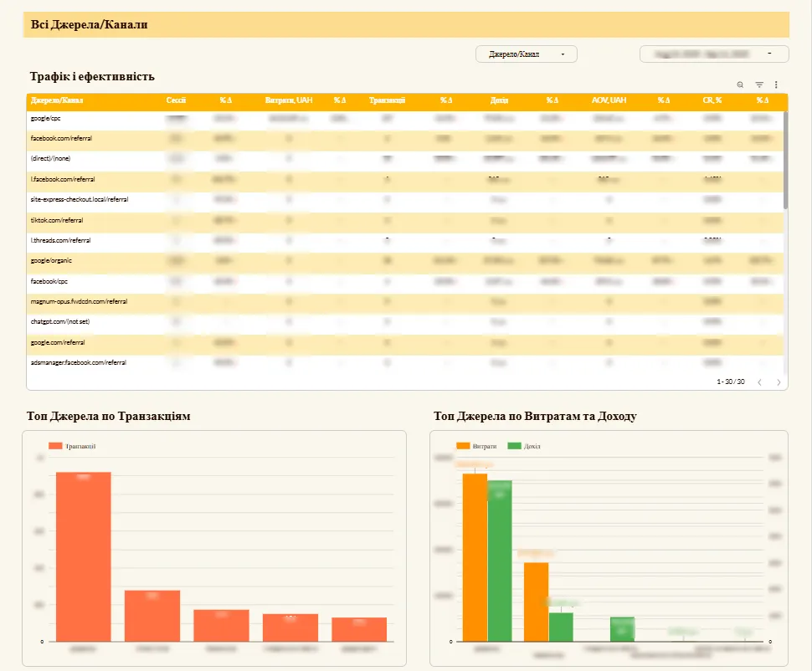Toggle Дохід legend green swatch
812x671 pixels.
pos(513,447)
